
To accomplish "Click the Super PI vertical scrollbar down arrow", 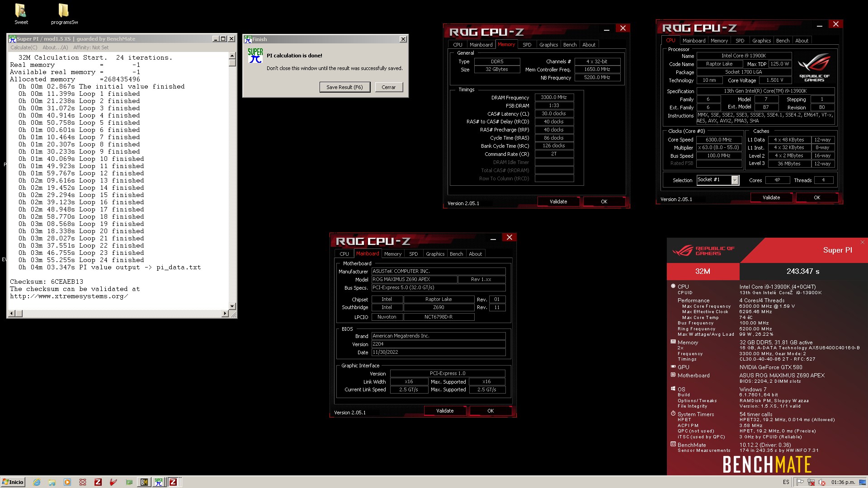I will [232, 306].
